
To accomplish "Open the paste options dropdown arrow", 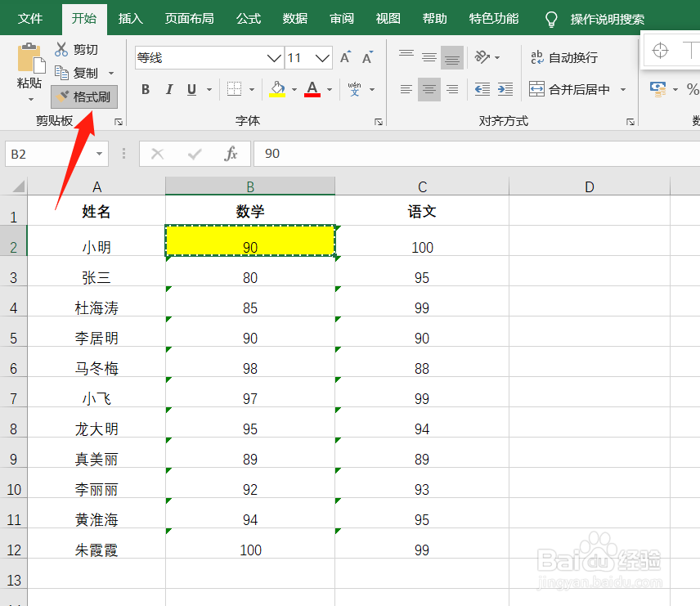I will (x=31, y=99).
